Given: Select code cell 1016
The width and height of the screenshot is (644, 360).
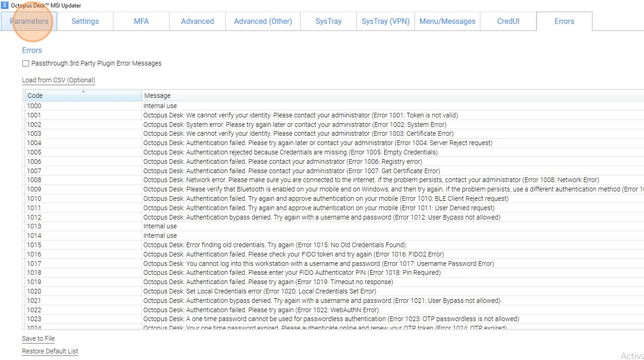Looking at the screenshot, I should coord(82,254).
